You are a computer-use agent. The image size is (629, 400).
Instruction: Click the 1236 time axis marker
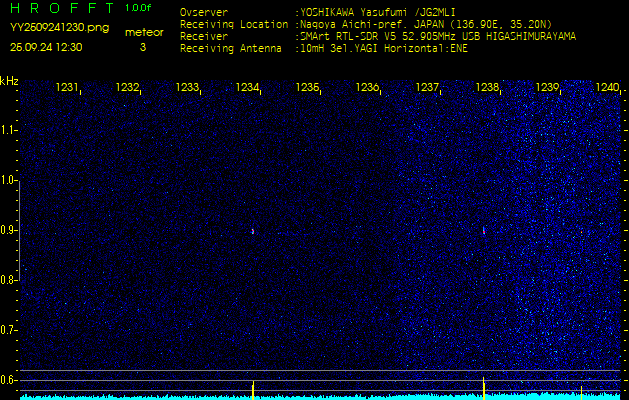coord(367,88)
